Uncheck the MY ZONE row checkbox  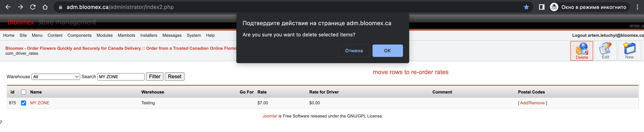point(24,103)
